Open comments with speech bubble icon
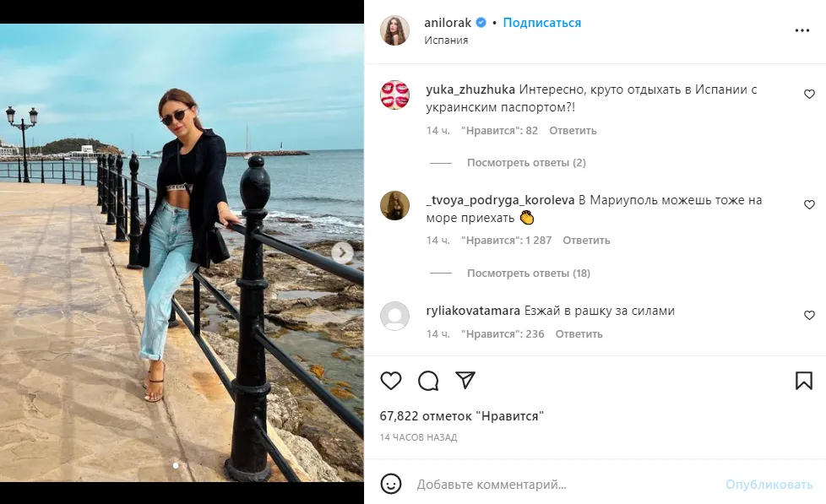Screen dimensions: 826x504 pos(428,381)
